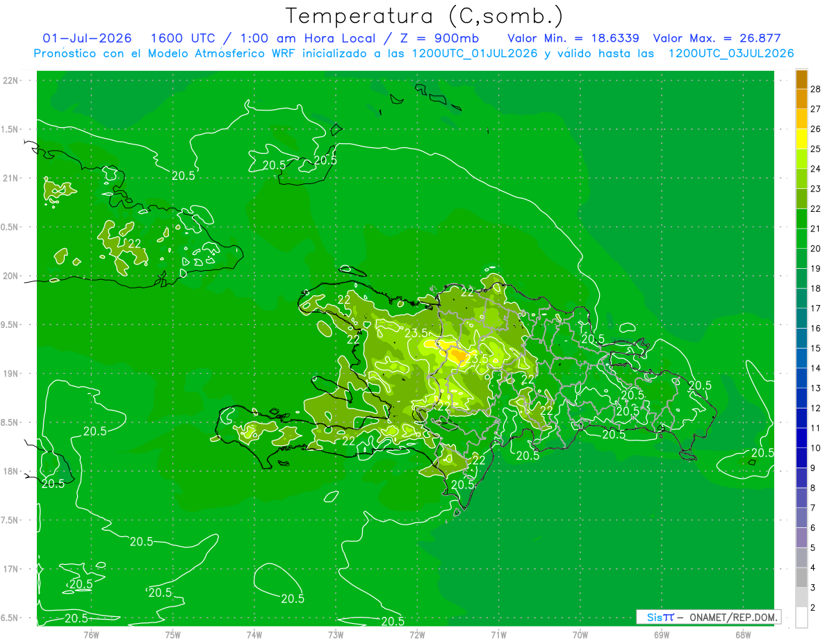Click the legend value label 7
The height and width of the screenshot is (644, 834).
[813, 508]
